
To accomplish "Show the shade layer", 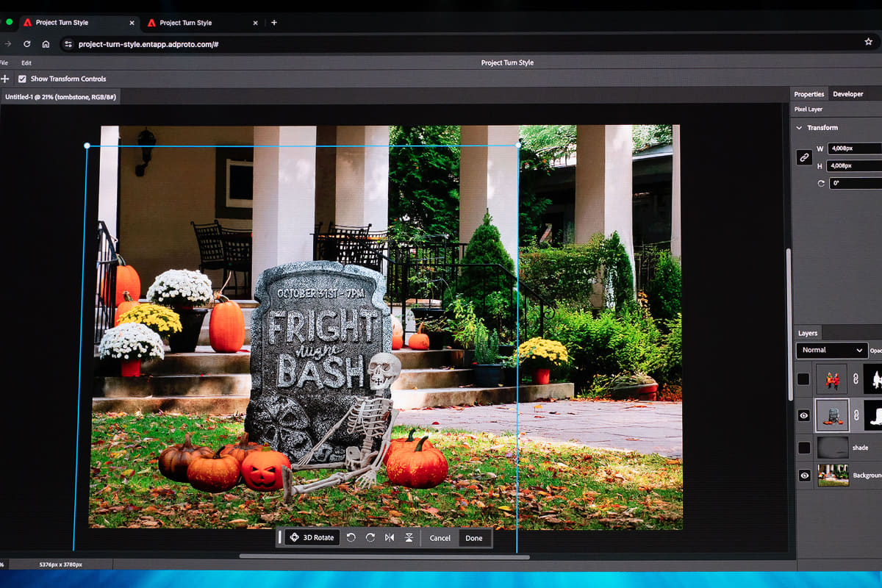I will coord(804,448).
